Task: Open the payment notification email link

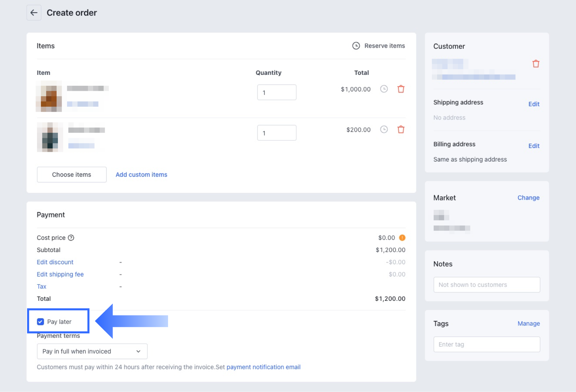Action: coord(263,367)
